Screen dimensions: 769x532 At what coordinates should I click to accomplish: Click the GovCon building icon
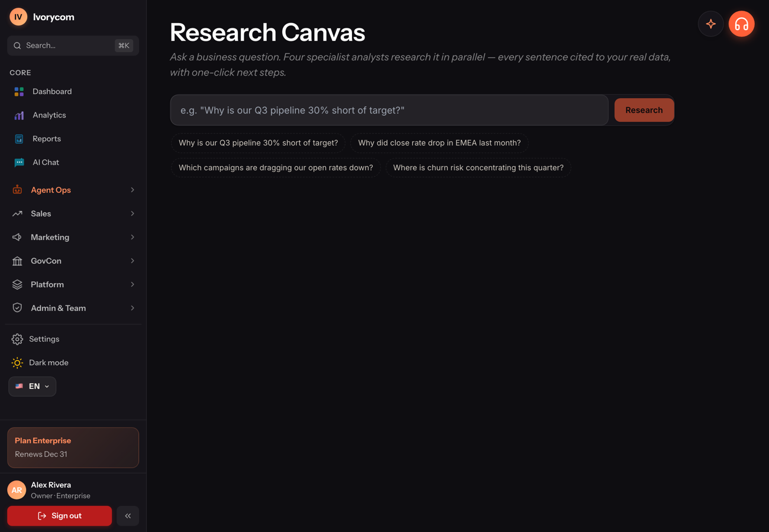tap(17, 261)
